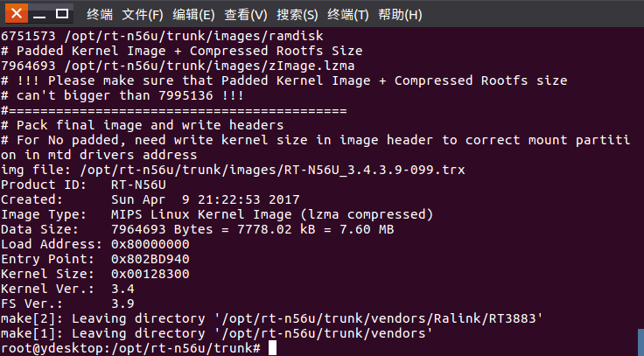Open the 终端(T) menu
Screen dimensions: 644x356
click(348, 15)
